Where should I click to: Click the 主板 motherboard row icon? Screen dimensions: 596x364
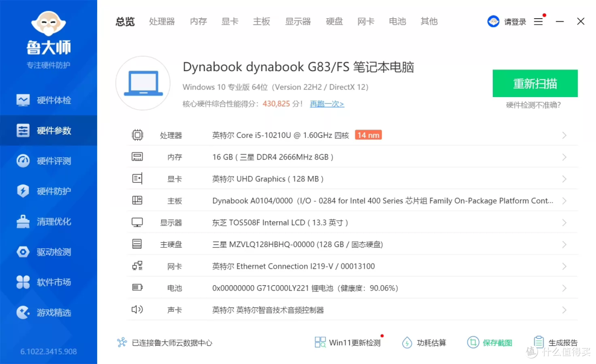click(137, 200)
